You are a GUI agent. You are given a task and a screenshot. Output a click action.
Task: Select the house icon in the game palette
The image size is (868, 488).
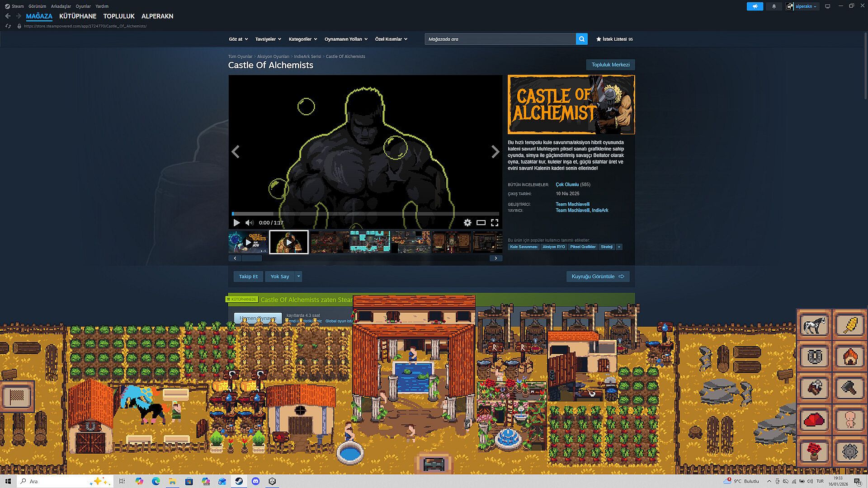point(850,357)
